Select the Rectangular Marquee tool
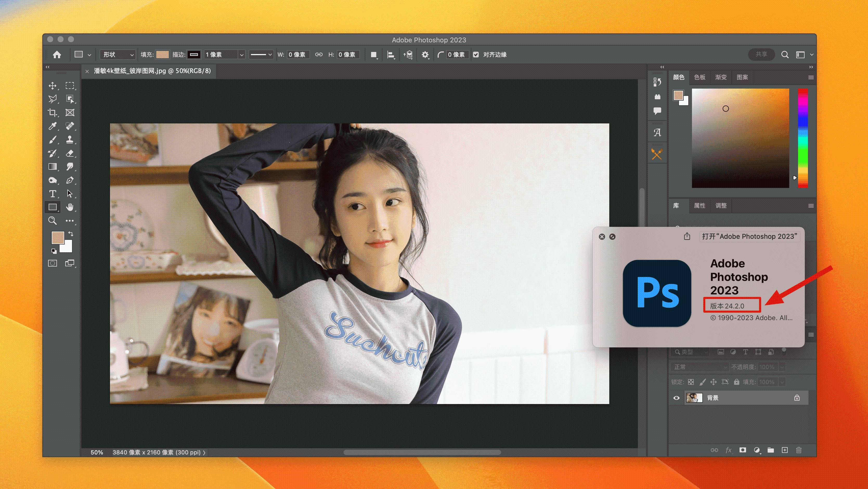This screenshot has width=868, height=489. pos(70,85)
